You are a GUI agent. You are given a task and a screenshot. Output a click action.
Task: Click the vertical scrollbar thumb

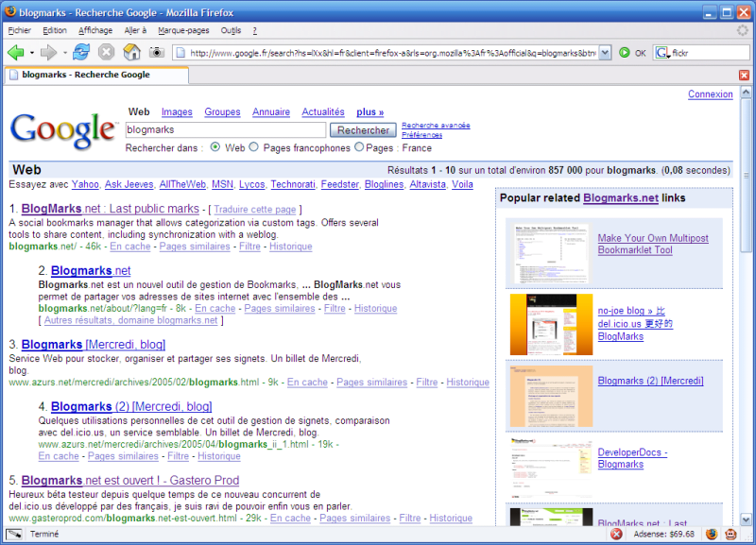pyautogui.click(x=746, y=176)
